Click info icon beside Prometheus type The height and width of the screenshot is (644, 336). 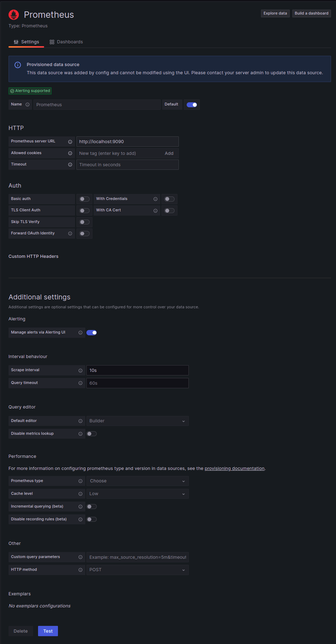tap(80, 481)
